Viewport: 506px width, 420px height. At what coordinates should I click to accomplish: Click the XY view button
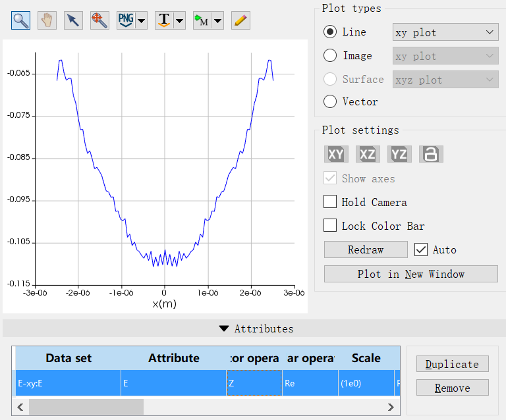point(336,154)
